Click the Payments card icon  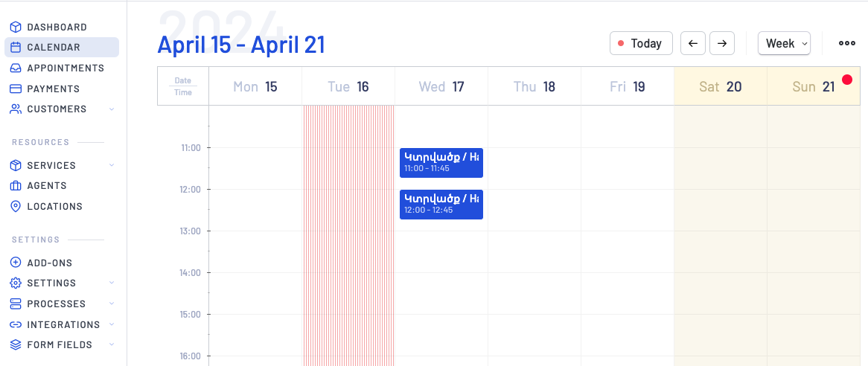point(15,89)
